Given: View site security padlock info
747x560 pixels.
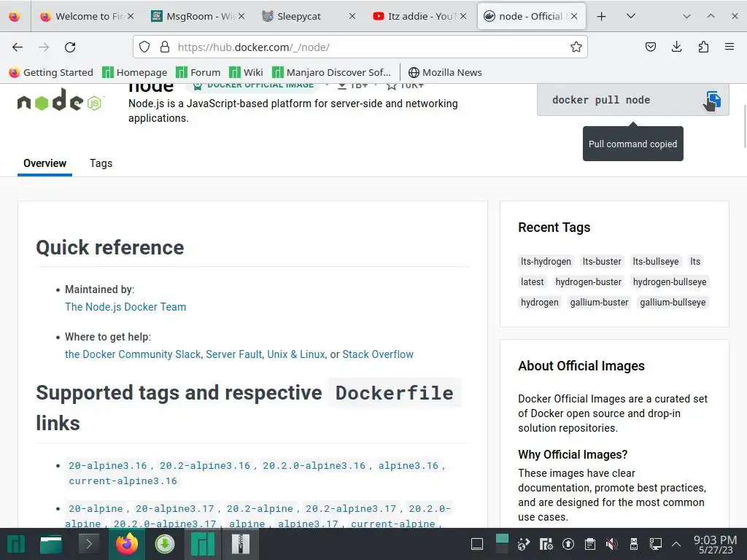Looking at the screenshot, I should [165, 47].
